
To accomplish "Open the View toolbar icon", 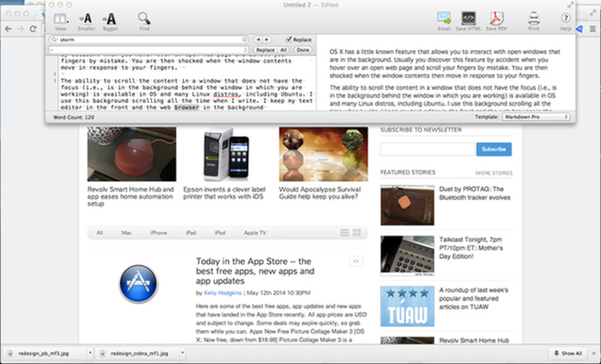I will [x=59, y=18].
